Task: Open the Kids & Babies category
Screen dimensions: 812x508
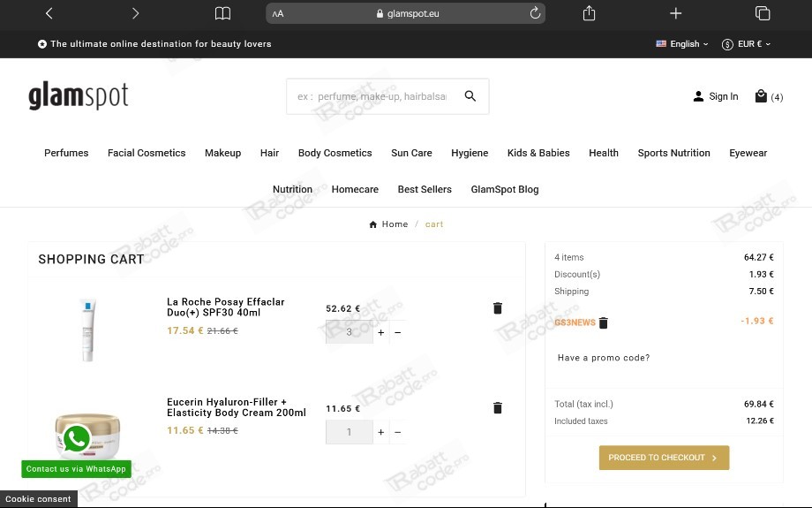Action: click(x=538, y=153)
